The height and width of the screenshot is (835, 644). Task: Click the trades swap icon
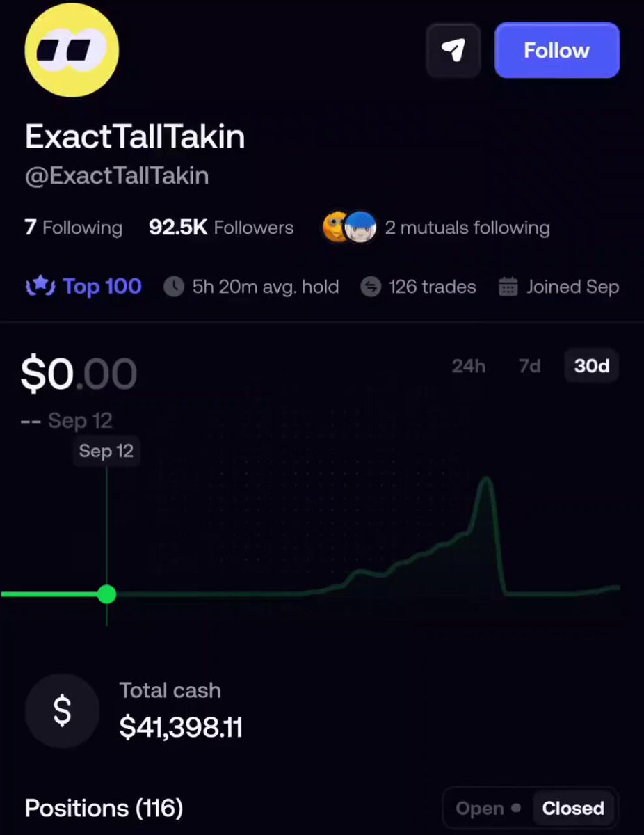(x=371, y=287)
